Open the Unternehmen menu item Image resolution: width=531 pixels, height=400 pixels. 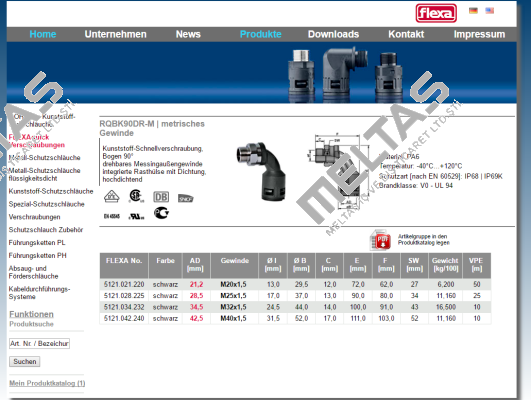pyautogui.click(x=115, y=34)
